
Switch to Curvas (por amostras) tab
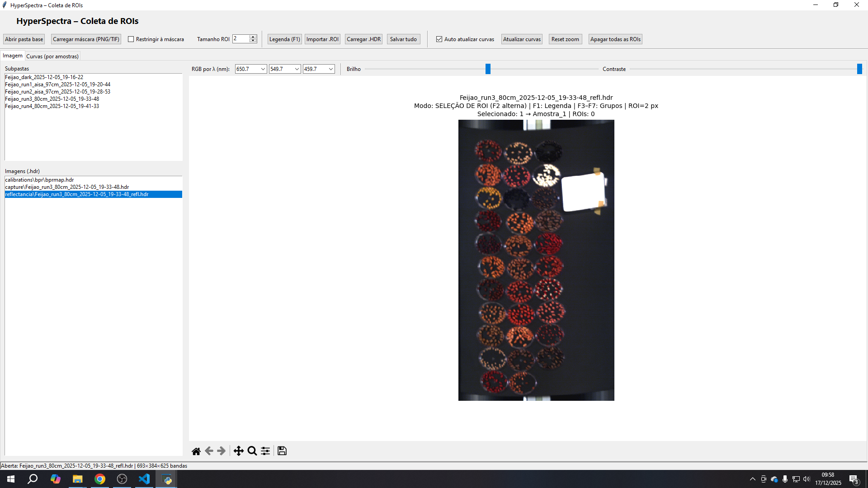(x=52, y=56)
